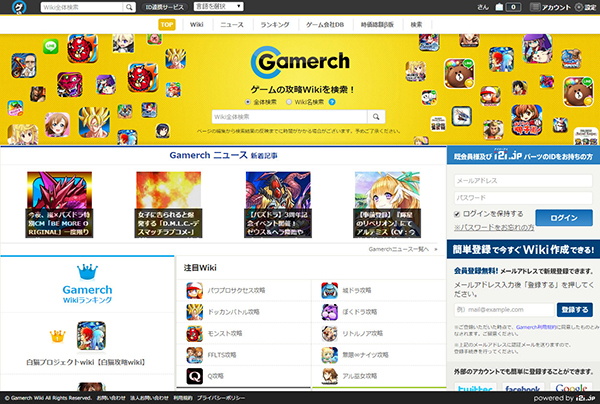Image resolution: width=600 pixels, height=404 pixels.
Task: Open the パズドラ 3周年記念イベント news thumbnail
Action: [x=278, y=204]
